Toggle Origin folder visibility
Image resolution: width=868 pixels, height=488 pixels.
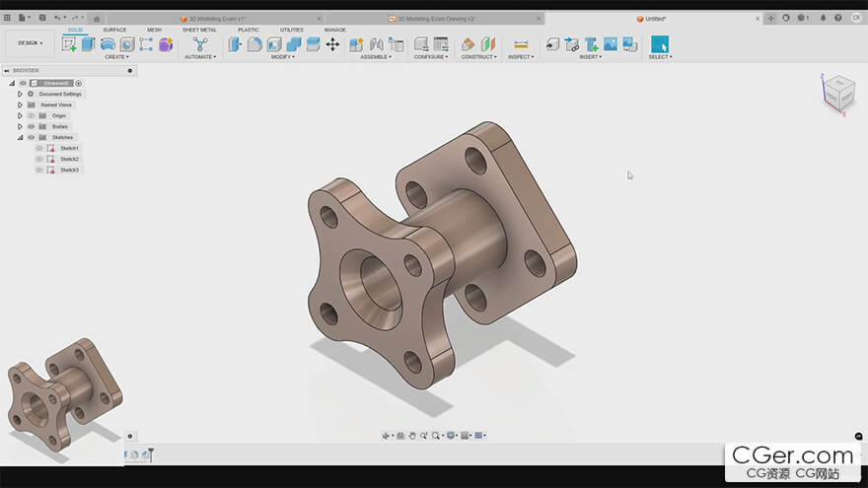[x=31, y=115]
